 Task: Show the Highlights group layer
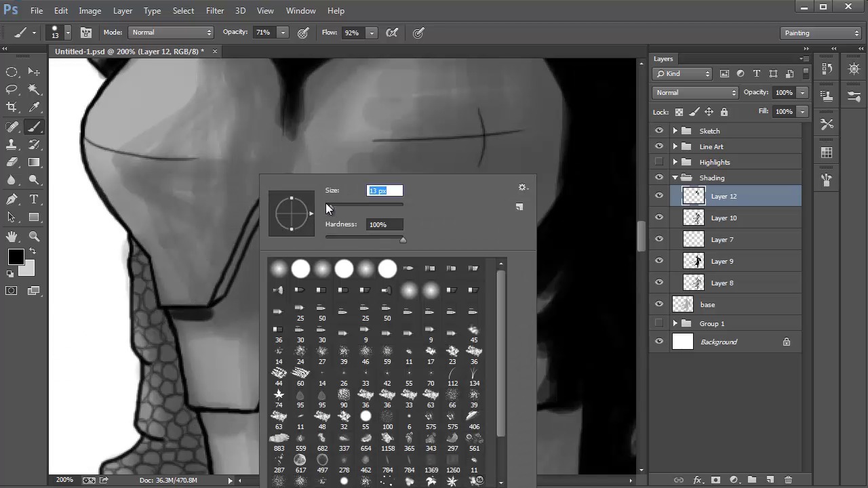click(659, 162)
